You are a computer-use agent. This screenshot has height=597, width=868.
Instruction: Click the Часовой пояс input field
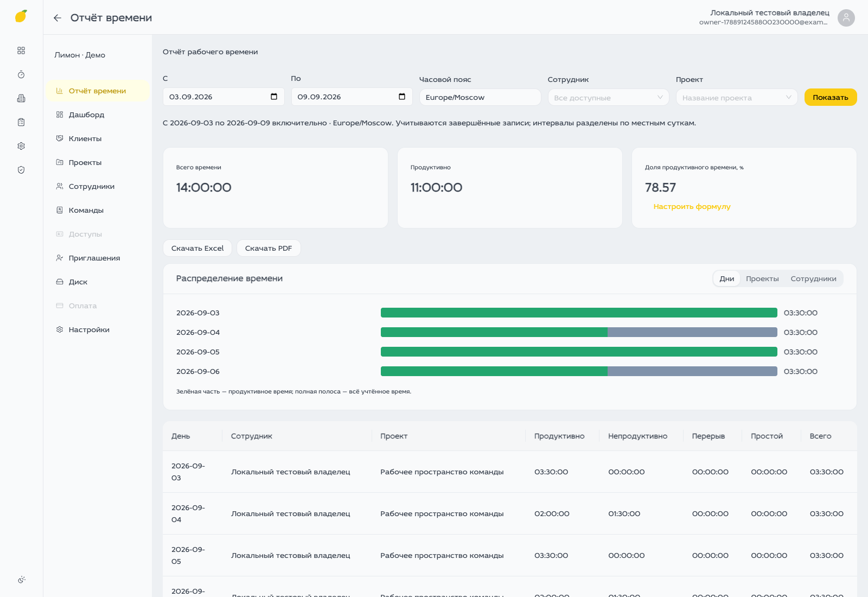[480, 97]
